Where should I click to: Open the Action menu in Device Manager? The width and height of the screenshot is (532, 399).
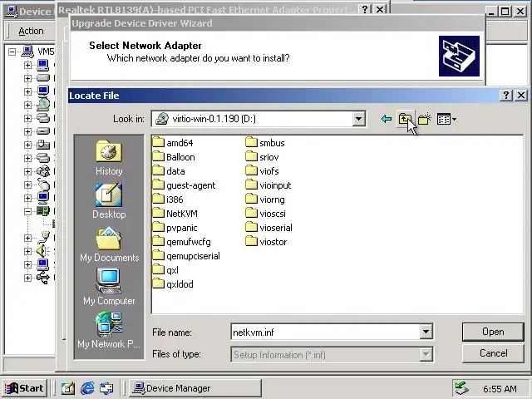pos(31,31)
